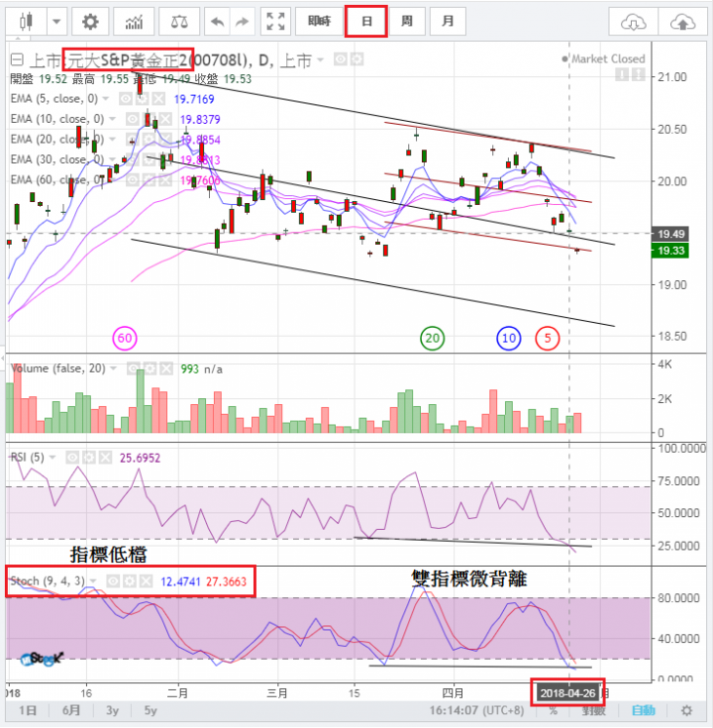Remove the RSI (5) indicator

tap(105, 458)
